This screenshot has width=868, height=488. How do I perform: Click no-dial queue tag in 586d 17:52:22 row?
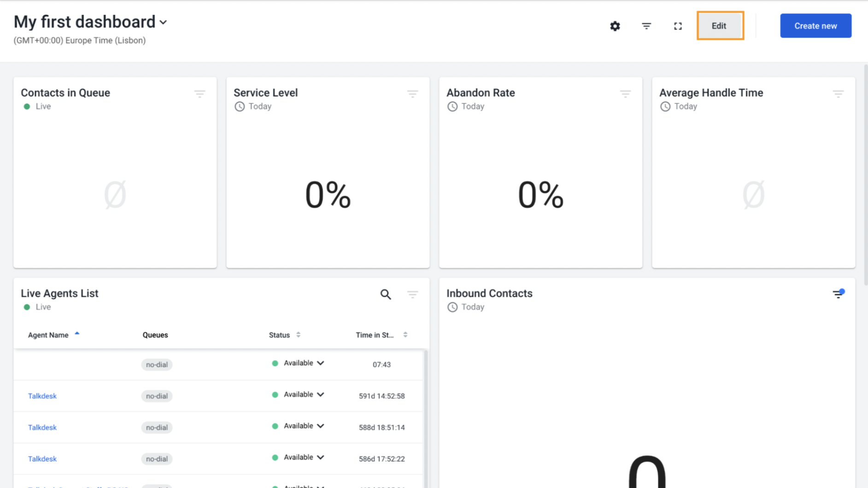(x=157, y=459)
